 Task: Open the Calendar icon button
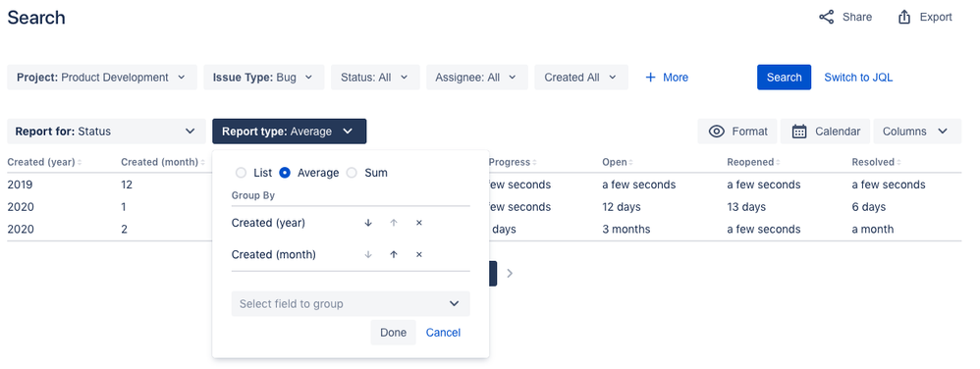click(x=799, y=132)
